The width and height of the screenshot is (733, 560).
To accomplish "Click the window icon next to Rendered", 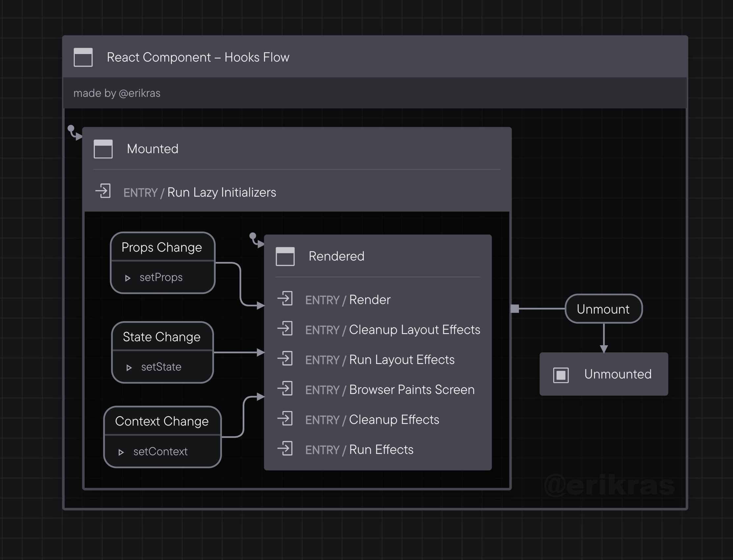I will [x=285, y=256].
